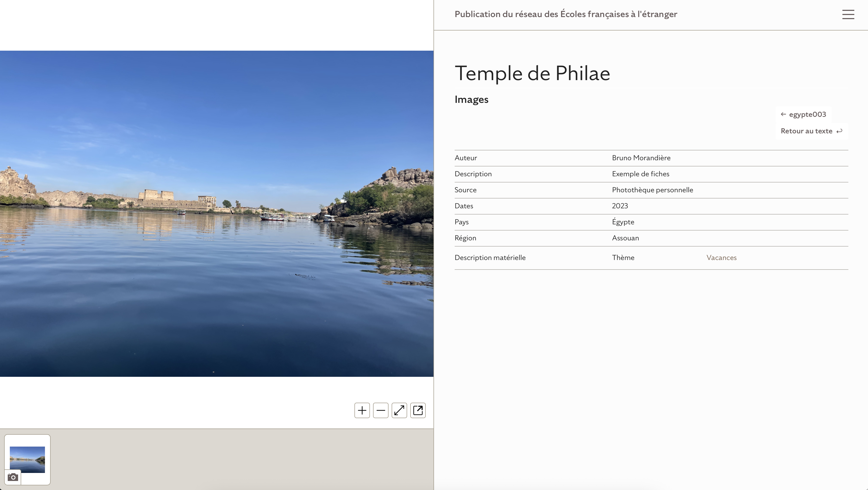This screenshot has width=868, height=490.
Task: Go to previous record egypte003
Action: (x=803, y=114)
